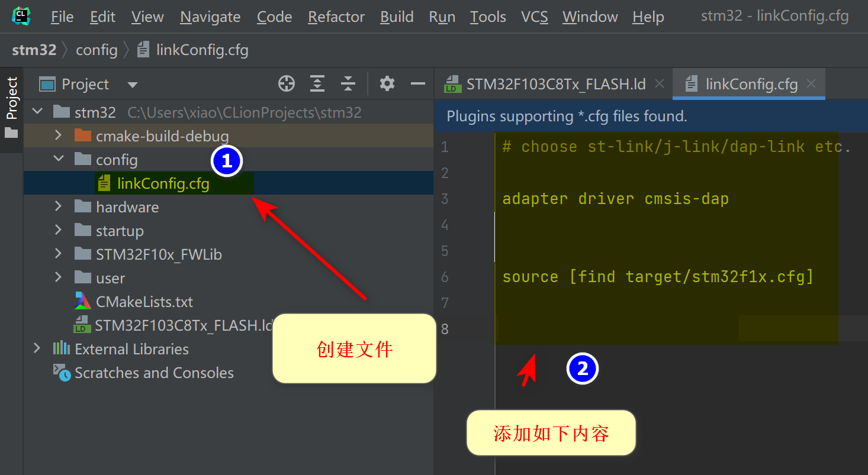This screenshot has height=475, width=868.
Task: Select the cmake-build-debug folder
Action: (229, 136)
